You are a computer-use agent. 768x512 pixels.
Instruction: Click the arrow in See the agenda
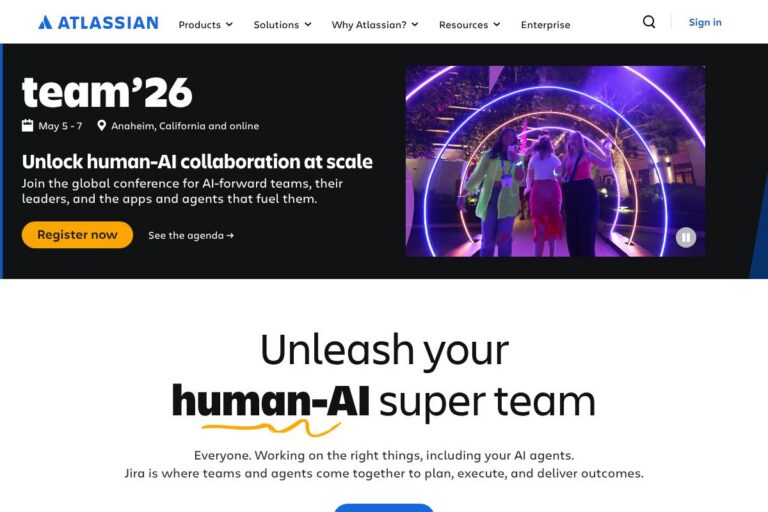pyautogui.click(x=230, y=236)
